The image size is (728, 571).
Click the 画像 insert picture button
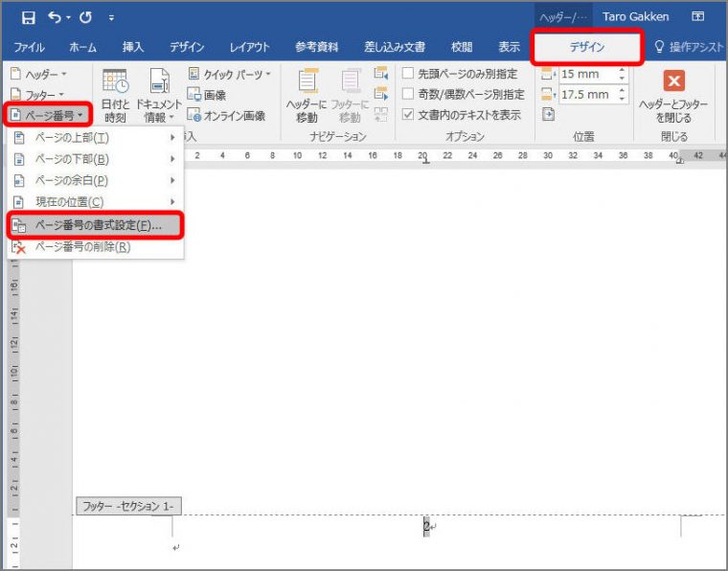(x=207, y=95)
